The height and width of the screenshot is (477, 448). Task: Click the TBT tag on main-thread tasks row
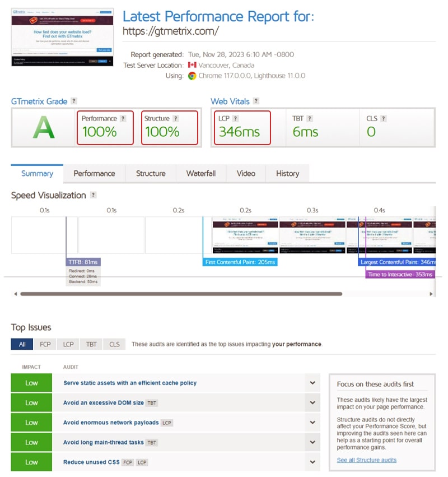(x=152, y=443)
